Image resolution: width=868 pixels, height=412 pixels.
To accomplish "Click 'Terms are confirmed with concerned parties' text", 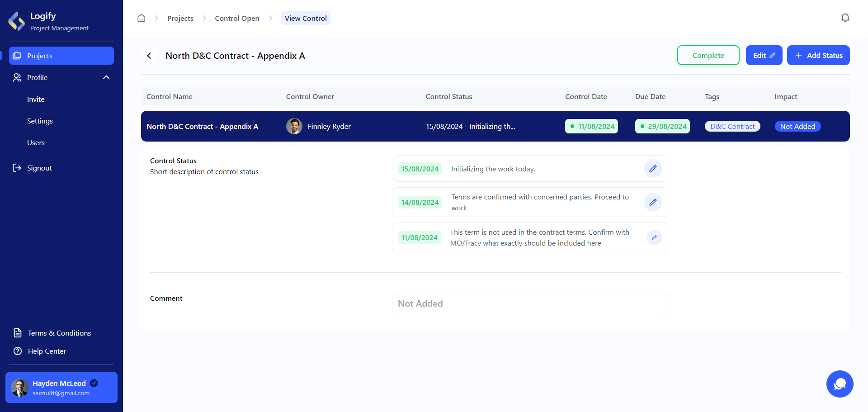I will pyautogui.click(x=540, y=202).
